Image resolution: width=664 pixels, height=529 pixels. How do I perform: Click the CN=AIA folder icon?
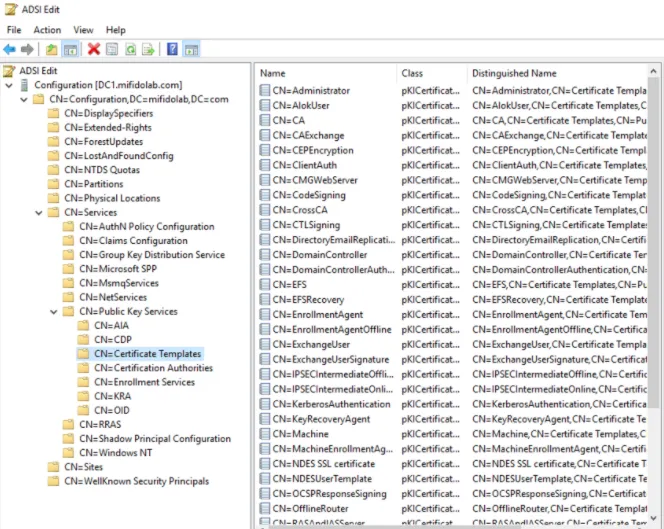point(83,325)
